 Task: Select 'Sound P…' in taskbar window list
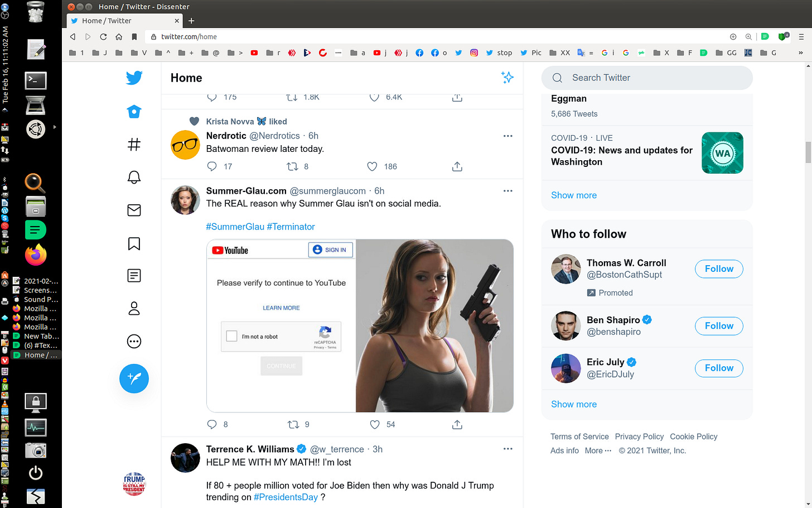[36, 299]
